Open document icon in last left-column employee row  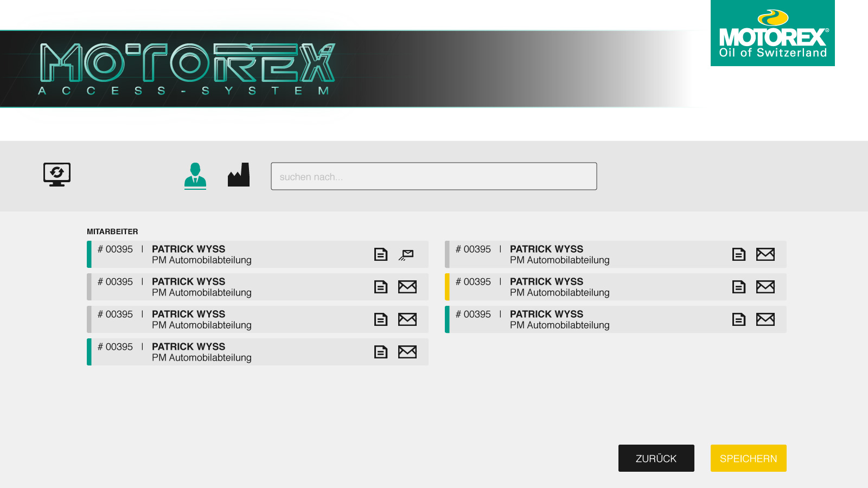381,352
